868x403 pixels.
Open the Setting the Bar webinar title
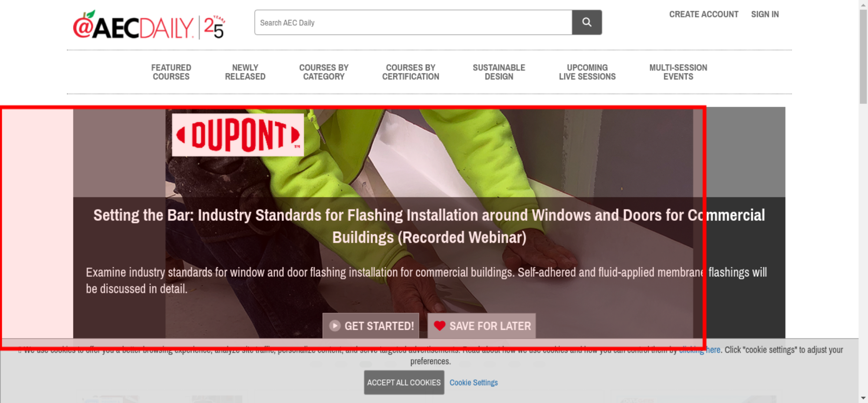point(429,226)
